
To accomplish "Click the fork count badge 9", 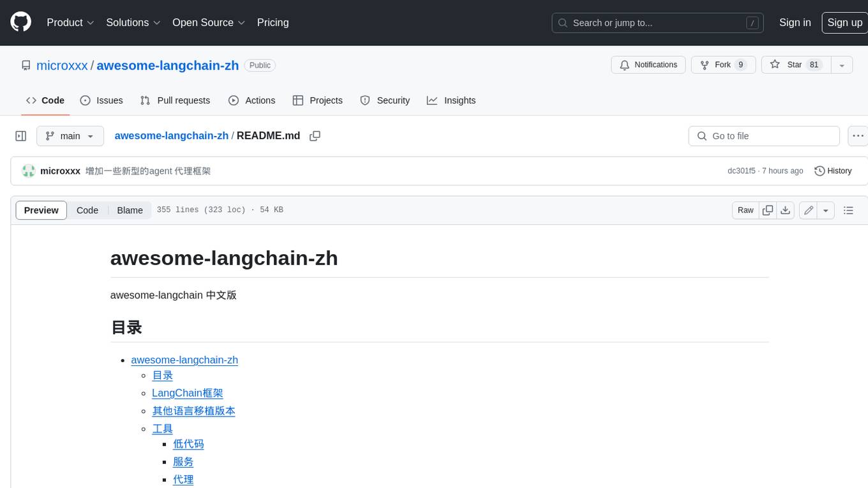I will pyautogui.click(x=740, y=65).
